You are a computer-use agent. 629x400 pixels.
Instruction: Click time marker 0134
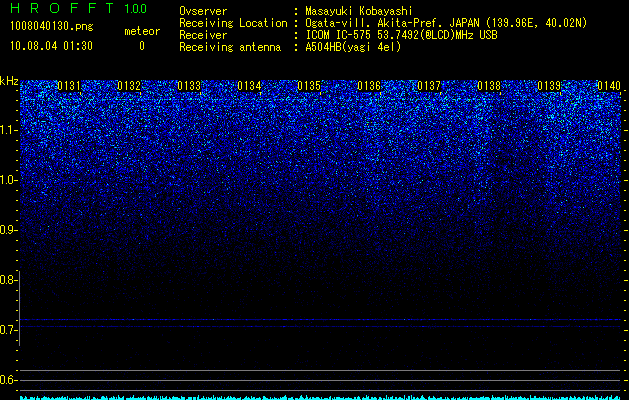tap(249, 86)
